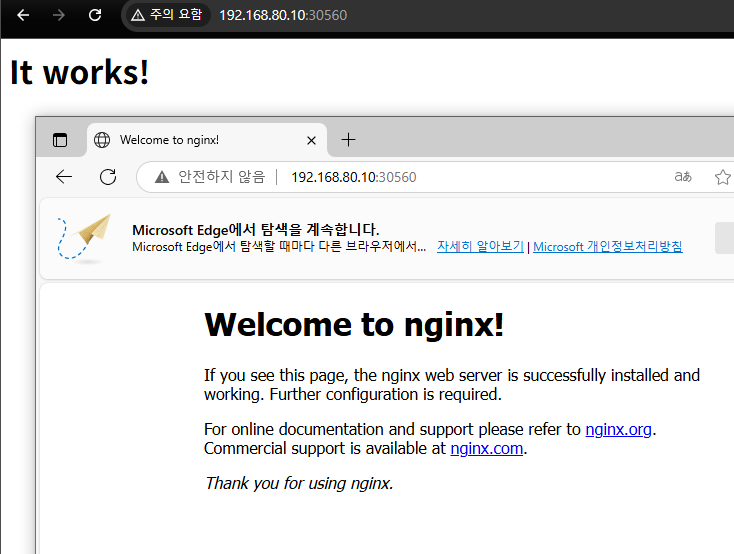Click the favorites star icon

pyautogui.click(x=723, y=177)
